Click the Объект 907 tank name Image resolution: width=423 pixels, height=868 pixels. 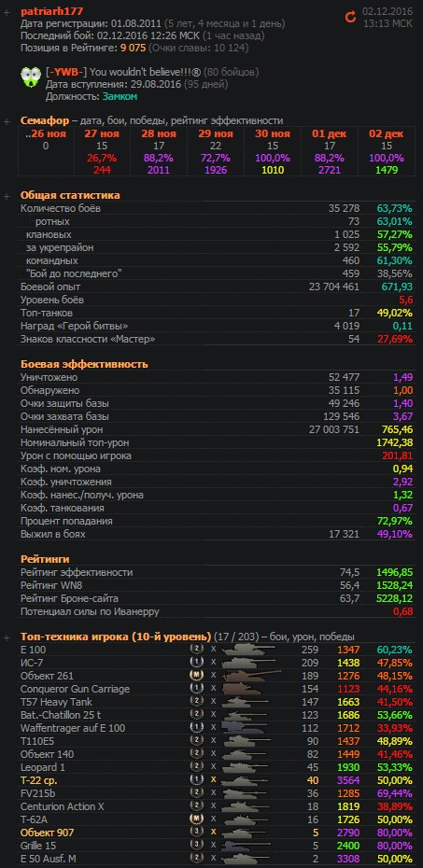point(47,833)
